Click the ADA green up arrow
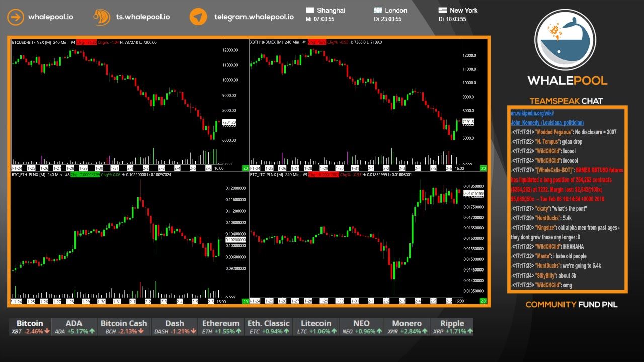This screenshot has width=644, height=362. (x=92, y=331)
